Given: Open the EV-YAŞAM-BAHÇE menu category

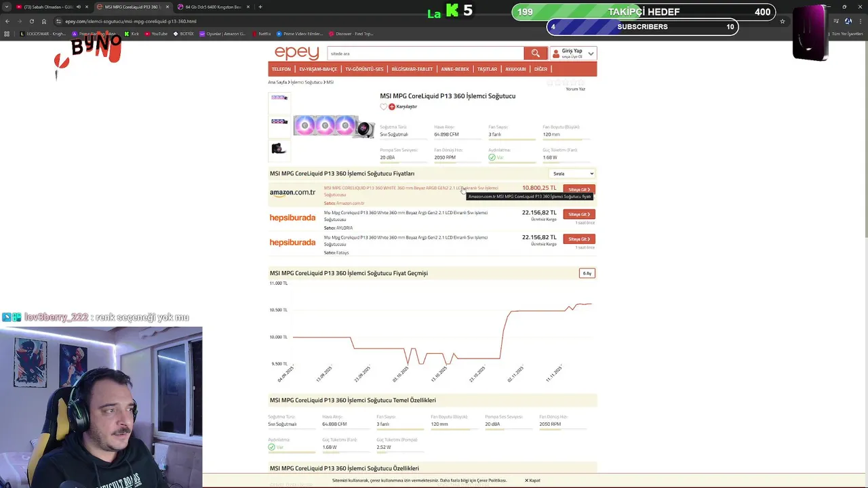Looking at the screenshot, I should tap(318, 69).
